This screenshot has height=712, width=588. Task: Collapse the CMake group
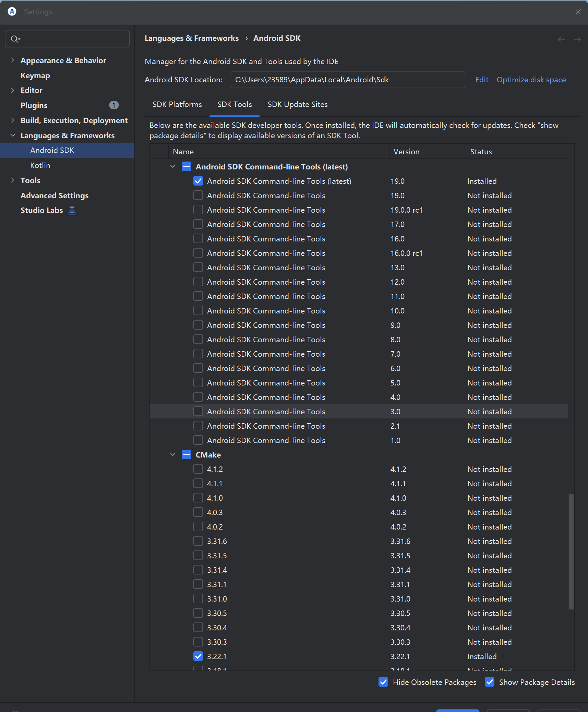173,455
